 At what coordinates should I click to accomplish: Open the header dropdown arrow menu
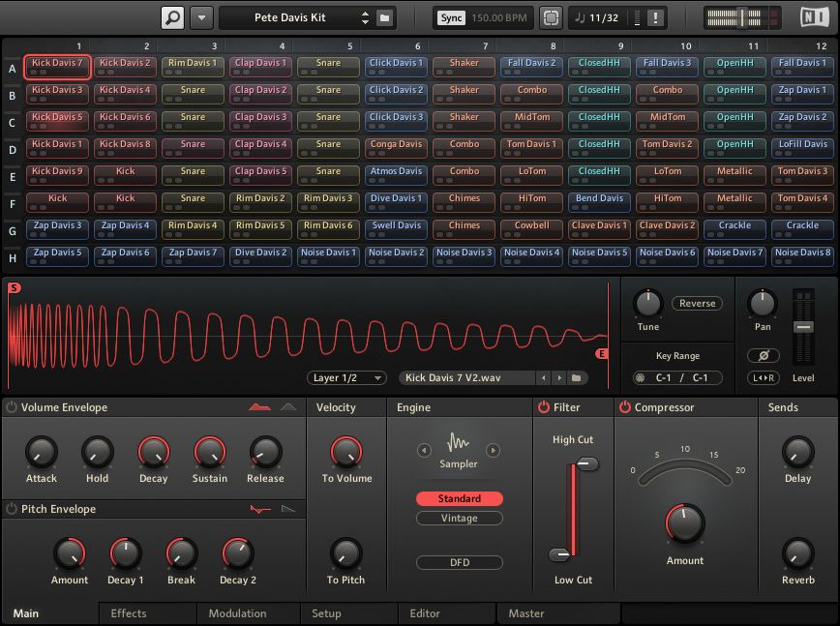[201, 17]
